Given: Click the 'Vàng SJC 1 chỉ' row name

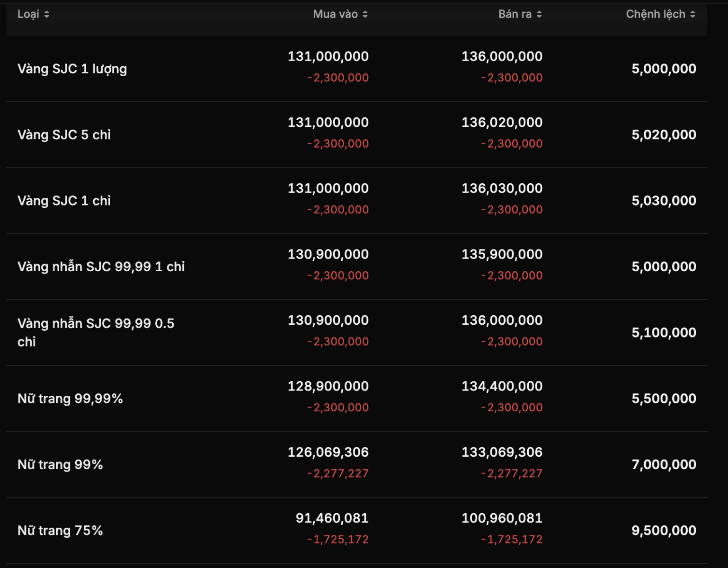Looking at the screenshot, I should coord(64,201).
